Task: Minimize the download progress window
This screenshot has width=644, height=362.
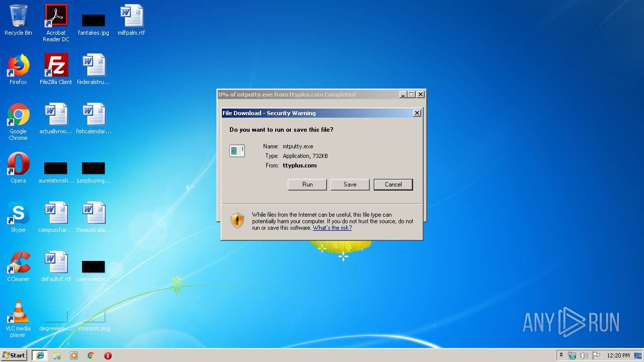Action: (403, 95)
